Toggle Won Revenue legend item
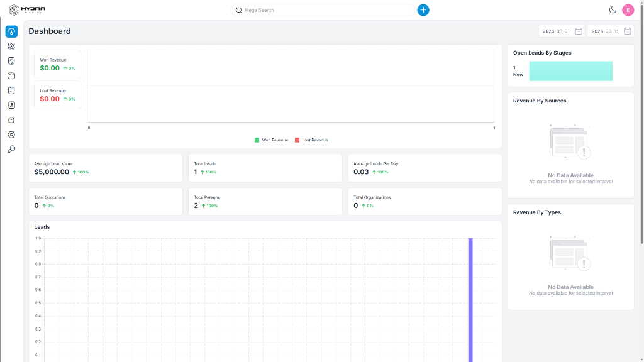This screenshot has width=644, height=362. (272, 140)
